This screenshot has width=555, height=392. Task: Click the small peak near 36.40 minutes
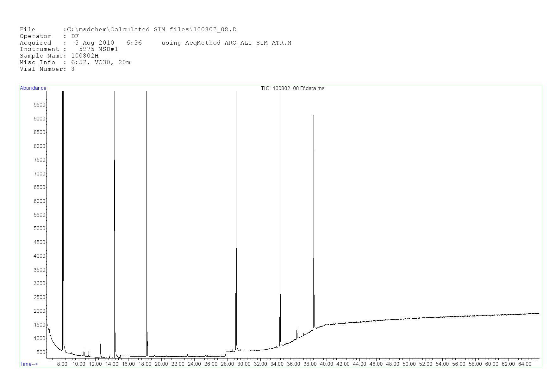[297, 328]
